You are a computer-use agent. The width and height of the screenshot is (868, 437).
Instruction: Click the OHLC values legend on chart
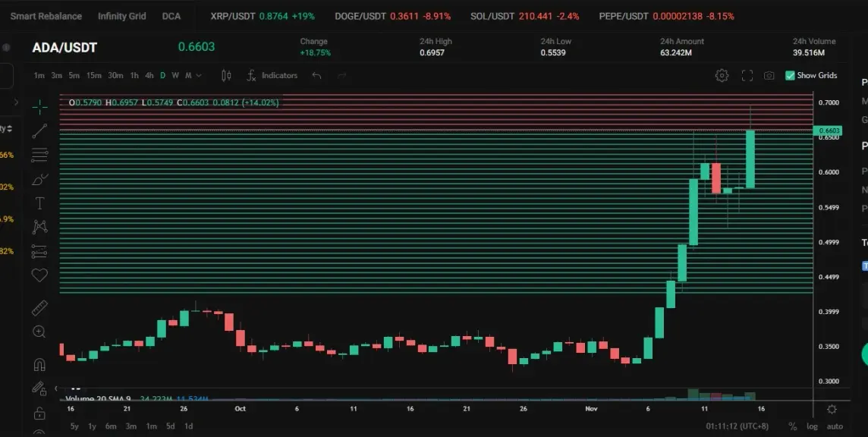(174, 102)
